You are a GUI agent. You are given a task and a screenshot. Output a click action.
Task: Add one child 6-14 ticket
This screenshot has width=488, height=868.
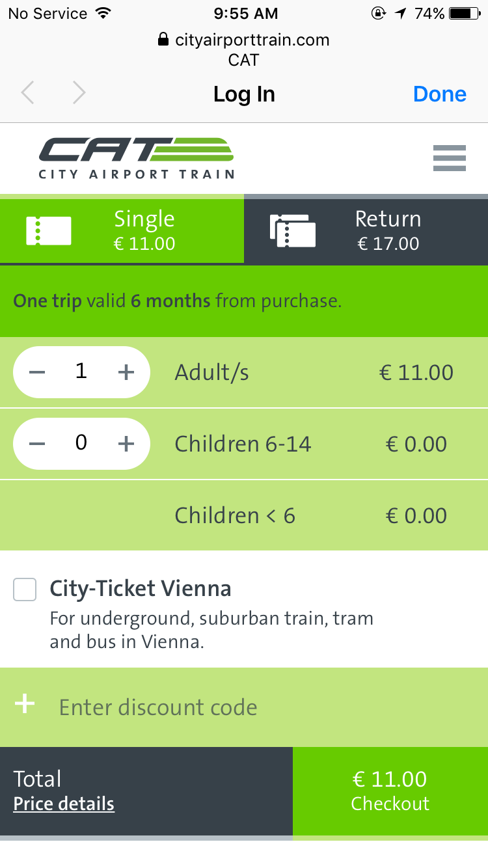126,444
